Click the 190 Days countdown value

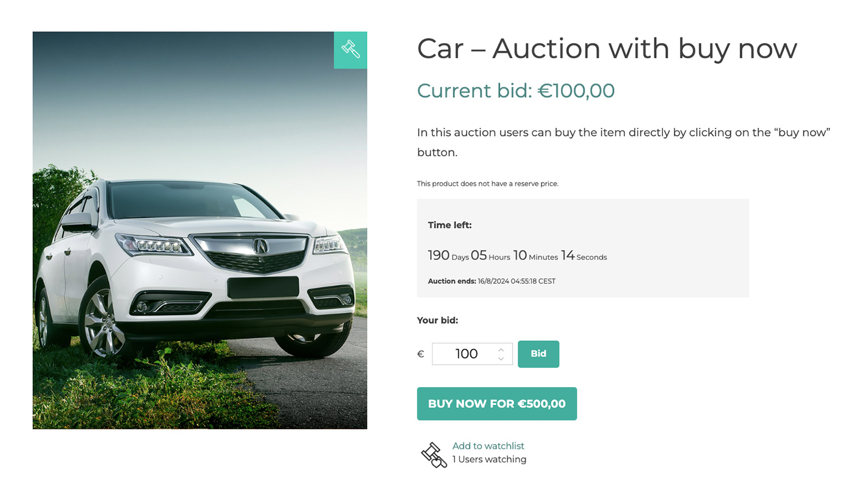pyautogui.click(x=448, y=256)
